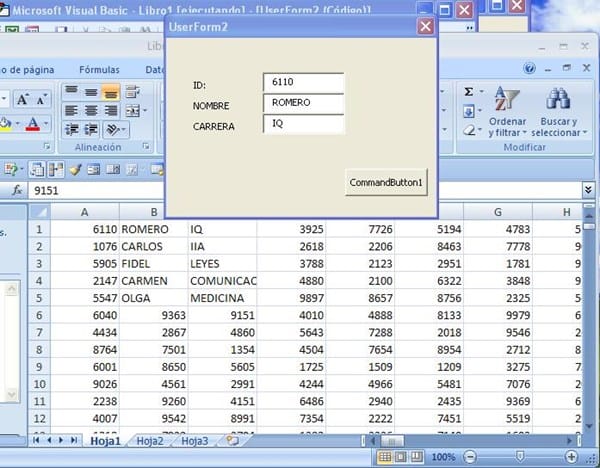Click the zoom slider handle

click(520, 456)
